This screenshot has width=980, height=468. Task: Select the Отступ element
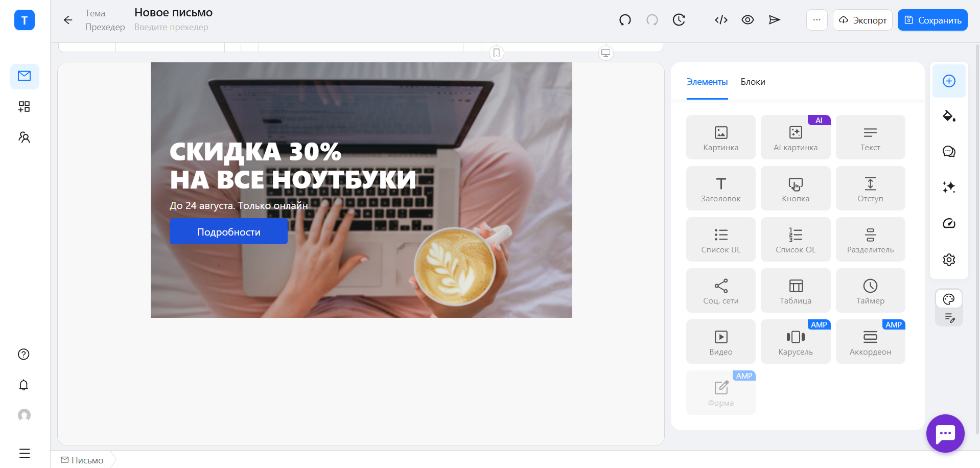point(870,188)
